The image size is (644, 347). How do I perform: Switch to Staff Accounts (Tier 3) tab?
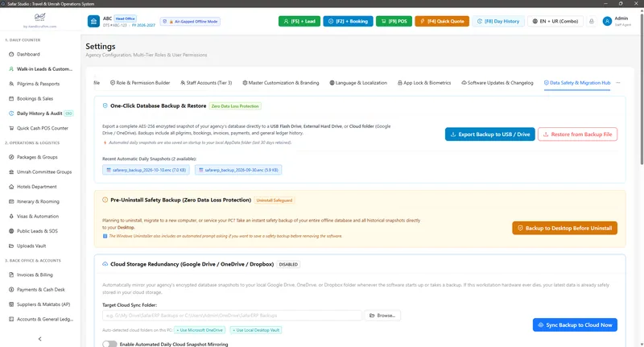(206, 83)
